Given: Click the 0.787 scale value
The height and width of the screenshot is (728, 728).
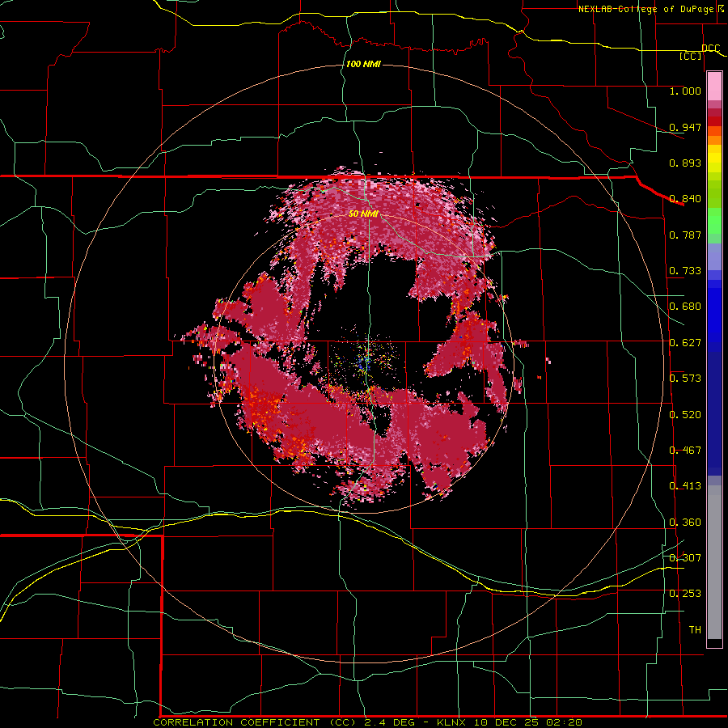Looking at the screenshot, I should point(685,235).
